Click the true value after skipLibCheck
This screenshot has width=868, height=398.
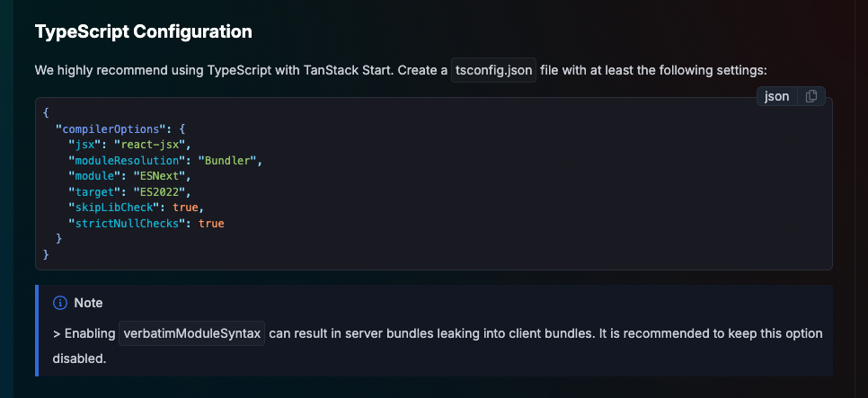185,208
